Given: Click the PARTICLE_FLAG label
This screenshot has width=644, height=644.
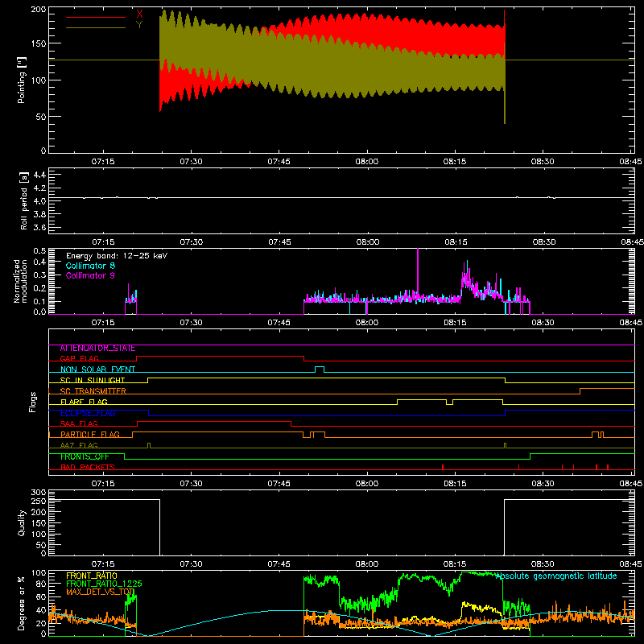Looking at the screenshot, I should pos(90,435).
